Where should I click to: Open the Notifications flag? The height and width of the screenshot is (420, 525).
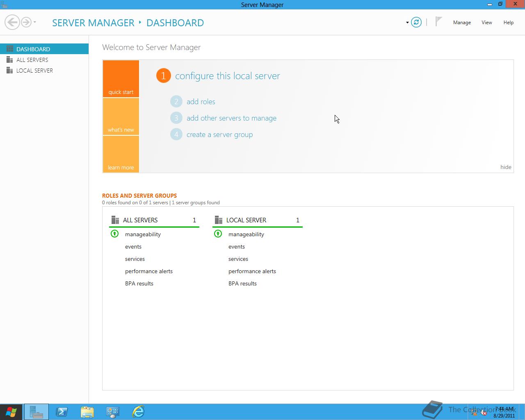tap(438, 21)
